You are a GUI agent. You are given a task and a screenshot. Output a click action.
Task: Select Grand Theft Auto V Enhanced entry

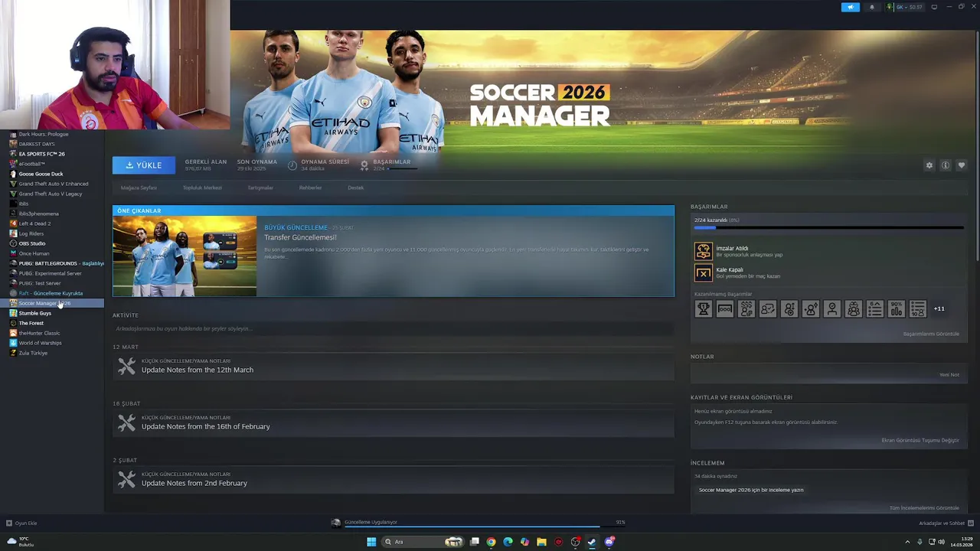click(52, 184)
